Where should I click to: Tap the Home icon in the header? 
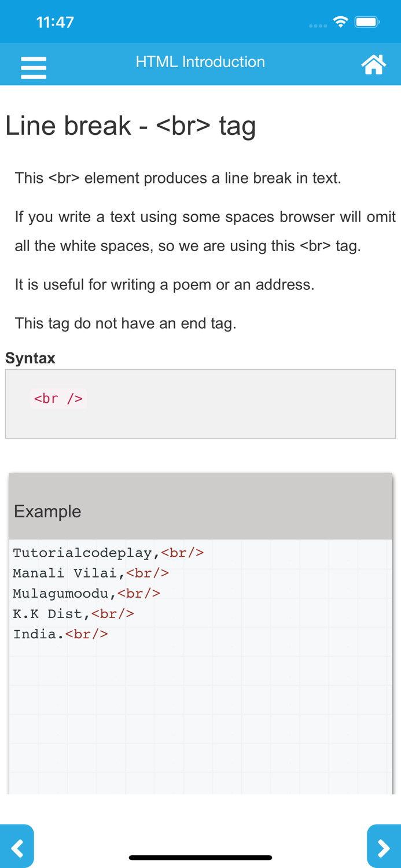[374, 64]
